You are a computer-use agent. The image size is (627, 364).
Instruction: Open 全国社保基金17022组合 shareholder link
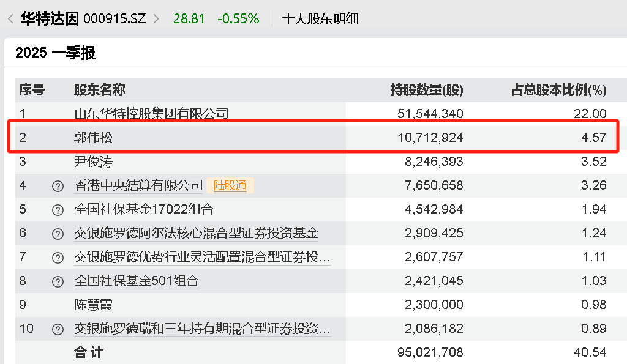(143, 209)
